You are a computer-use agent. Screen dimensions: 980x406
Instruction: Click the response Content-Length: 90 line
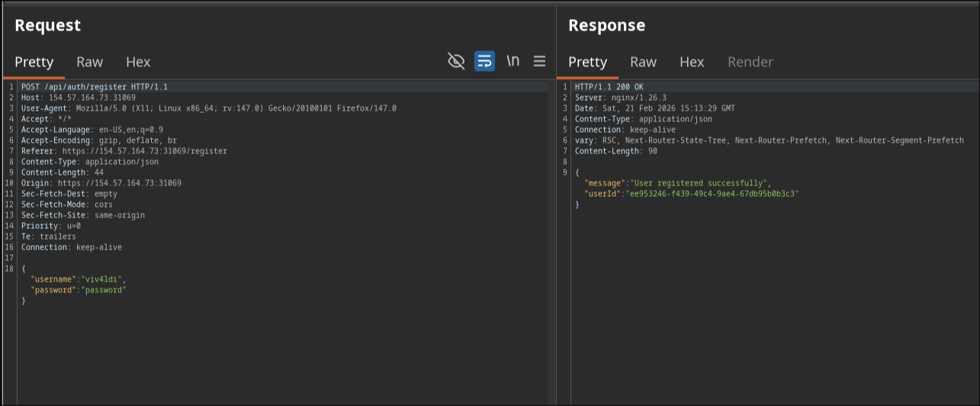(616, 151)
